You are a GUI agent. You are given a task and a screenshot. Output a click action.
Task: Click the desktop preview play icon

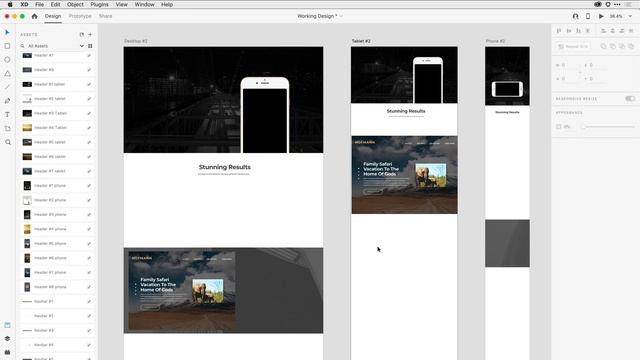pos(601,16)
